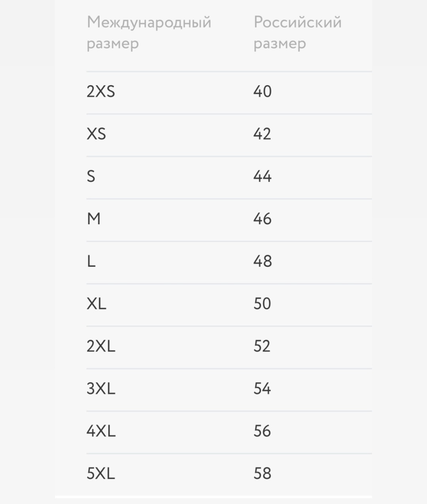427x504 pixels.
Task: Click the Российский размер column header
Action: point(297,33)
